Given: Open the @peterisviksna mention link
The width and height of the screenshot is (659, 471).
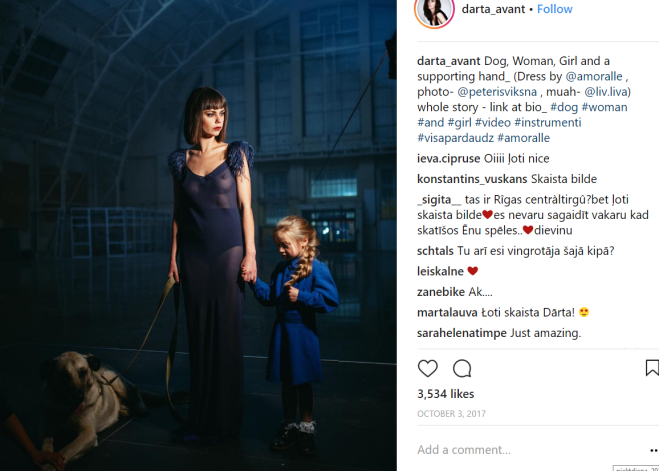Looking at the screenshot, I should point(497,92).
